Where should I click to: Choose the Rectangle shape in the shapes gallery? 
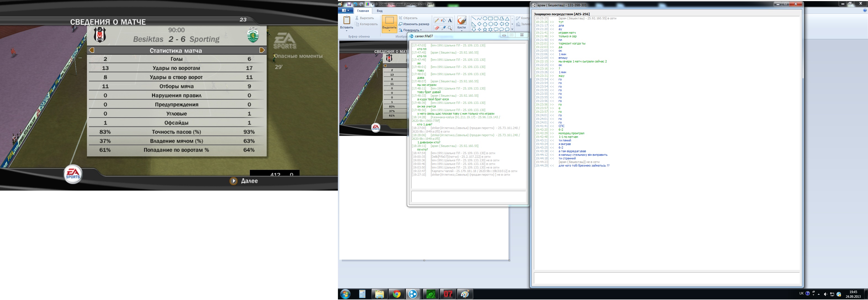(x=491, y=19)
